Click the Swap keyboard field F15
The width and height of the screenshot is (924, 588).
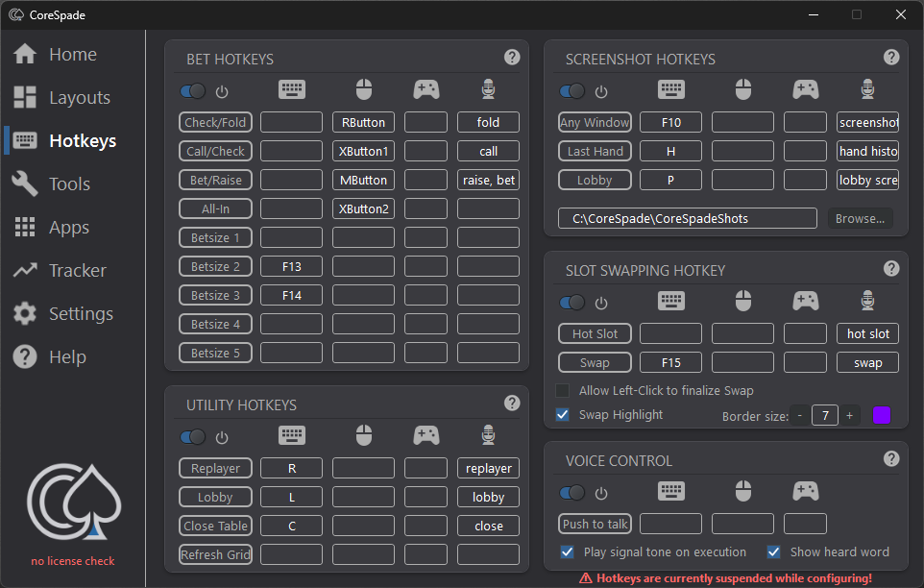point(670,362)
